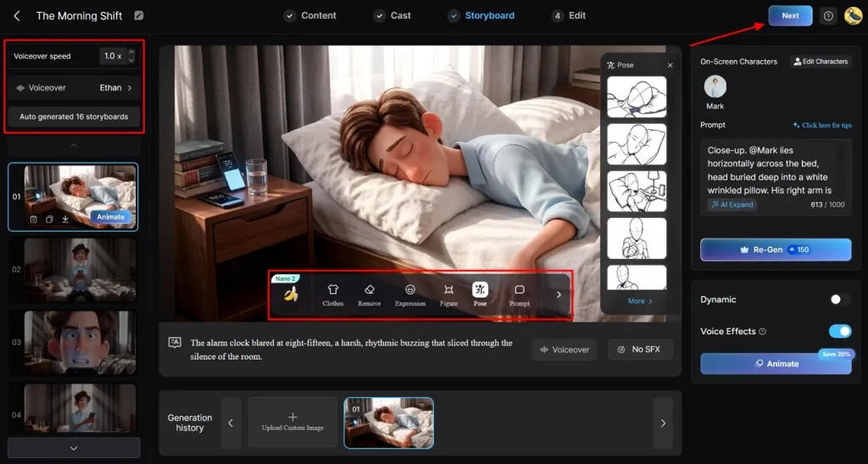Open the help question mark icon
This screenshot has height=464, width=868.
[828, 15]
